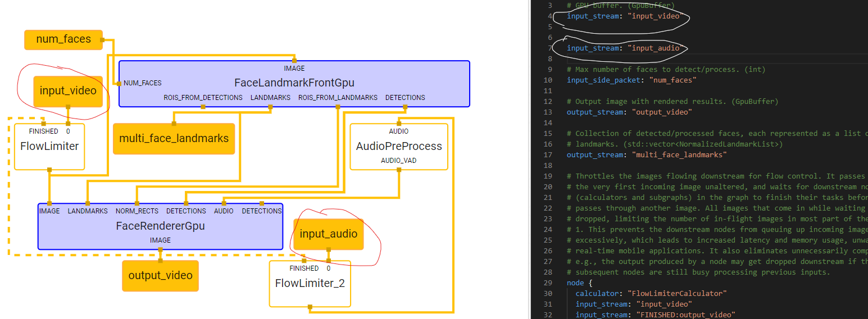The width and height of the screenshot is (868, 319).
Task: Select the FlowLimiter_2 calculator node
Action: (x=310, y=284)
